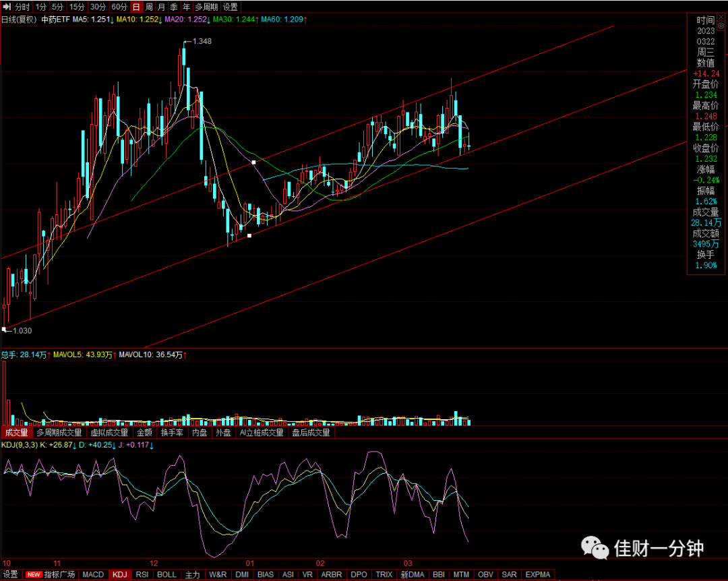Click the trendline anchor point near 1.348 peak decline
This screenshot has height=581, width=728.
(253, 162)
